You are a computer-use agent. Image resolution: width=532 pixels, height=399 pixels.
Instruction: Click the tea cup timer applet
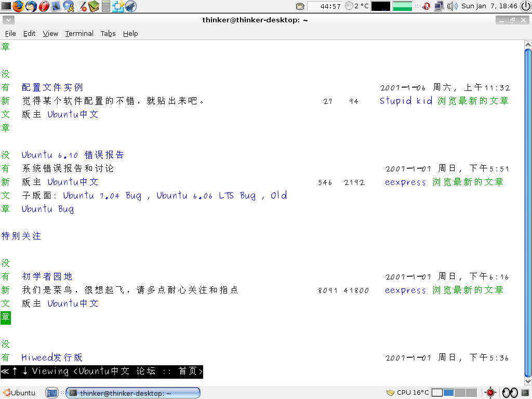(300, 6)
